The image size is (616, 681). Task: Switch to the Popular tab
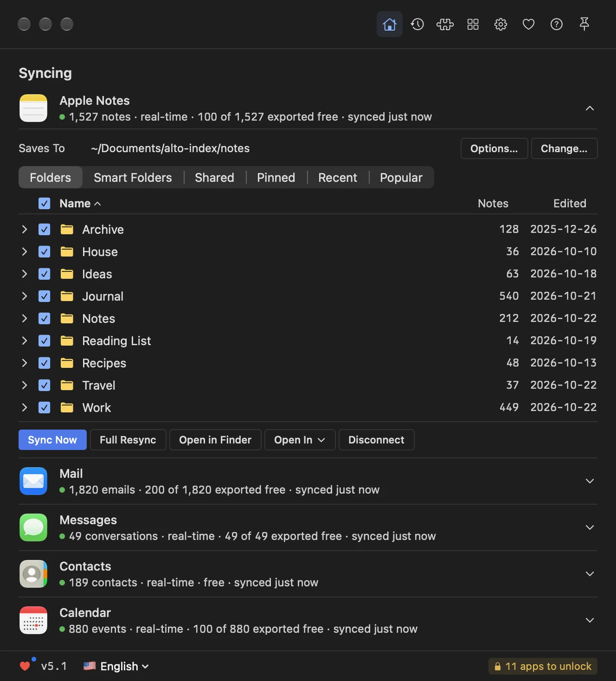coord(401,177)
